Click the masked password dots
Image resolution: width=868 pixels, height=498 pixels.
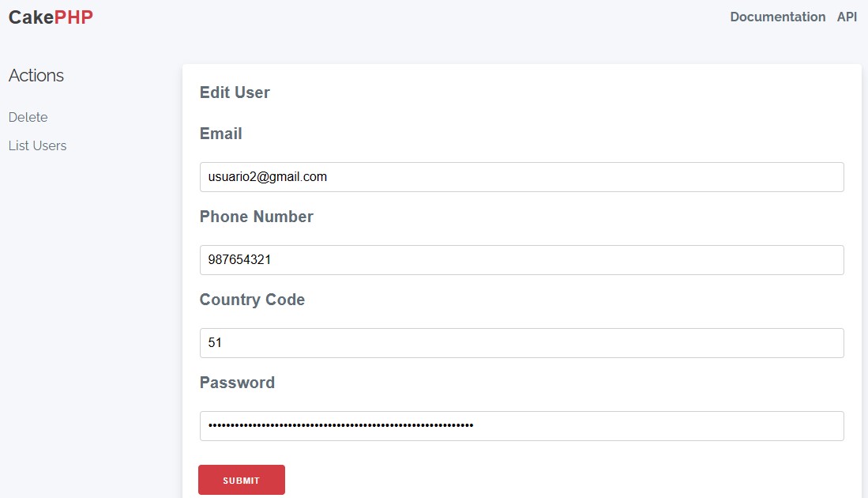(340, 426)
